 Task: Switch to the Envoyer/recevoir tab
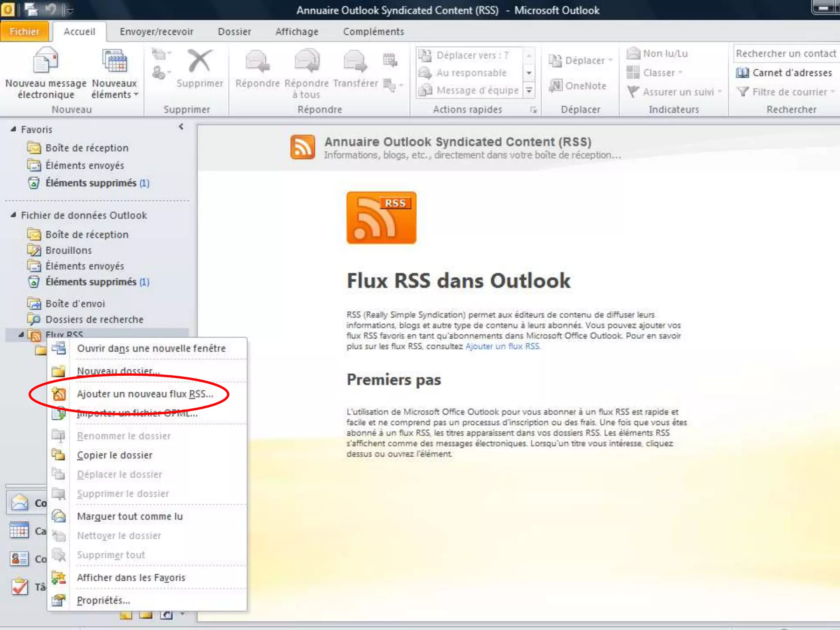click(x=156, y=32)
